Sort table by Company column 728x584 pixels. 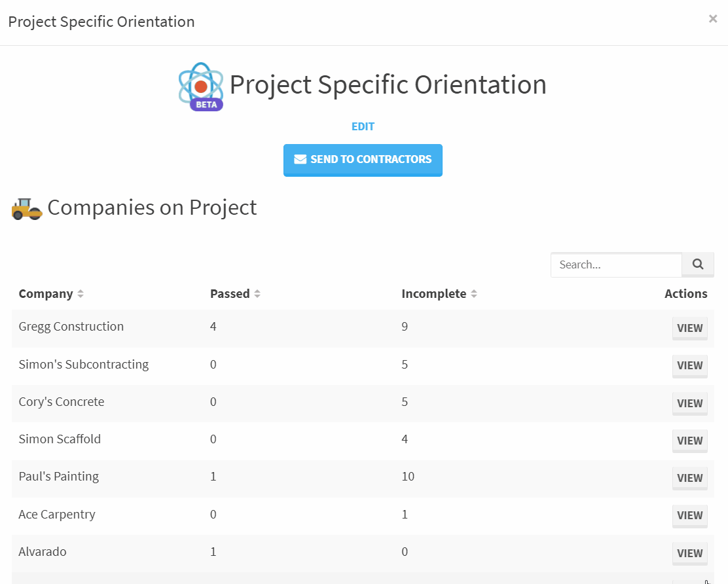click(x=51, y=294)
